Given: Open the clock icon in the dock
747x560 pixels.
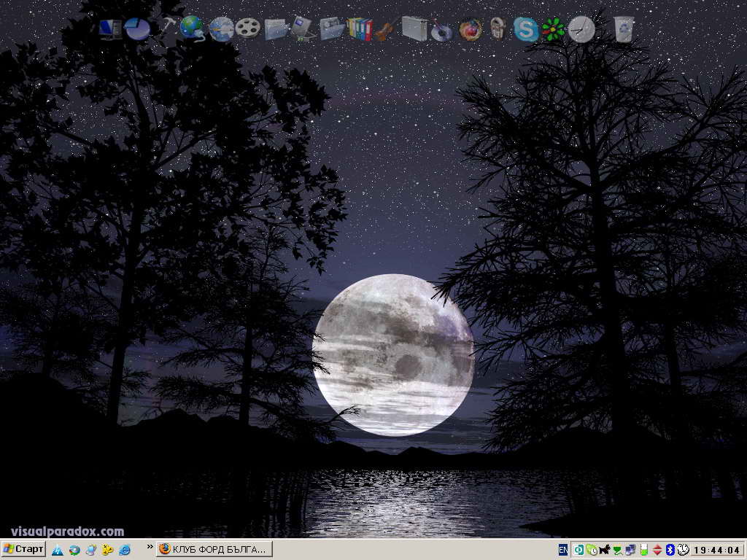Looking at the screenshot, I should tap(581, 29).
